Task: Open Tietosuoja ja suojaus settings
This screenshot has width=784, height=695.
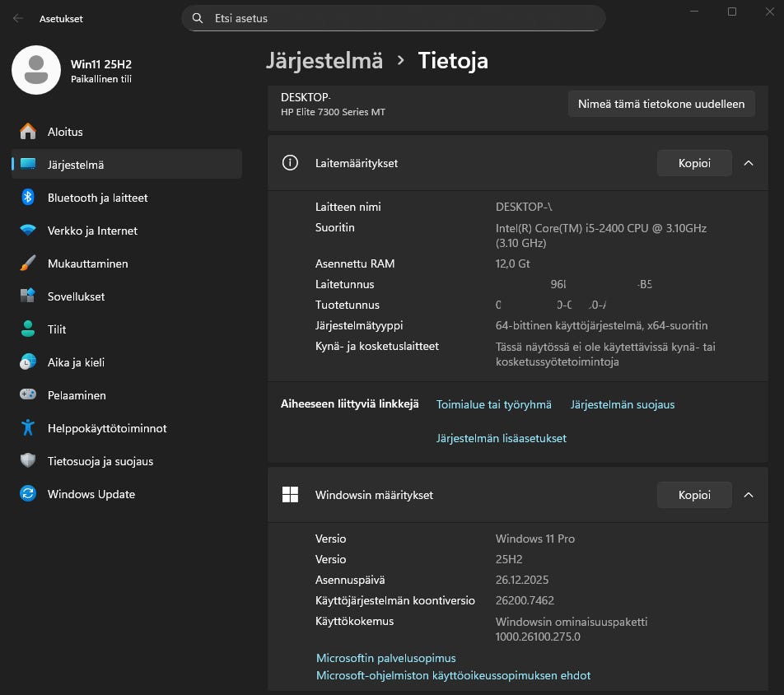Action: [99, 461]
